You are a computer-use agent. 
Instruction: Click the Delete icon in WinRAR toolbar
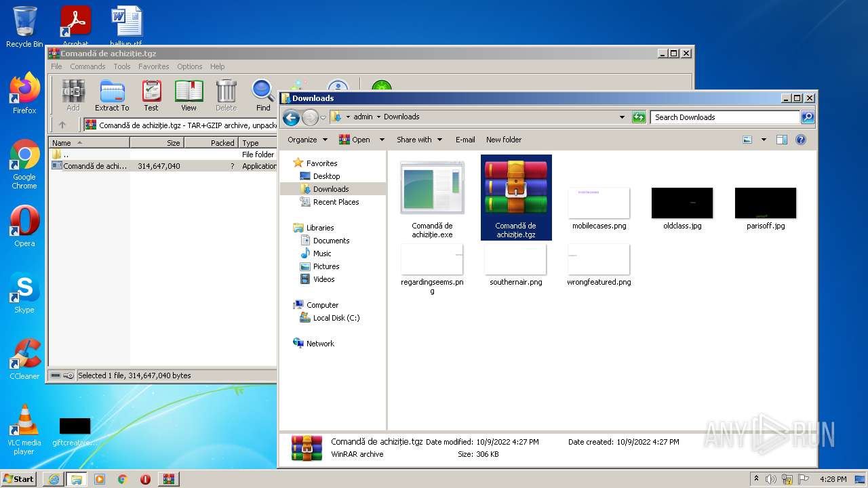(226, 95)
